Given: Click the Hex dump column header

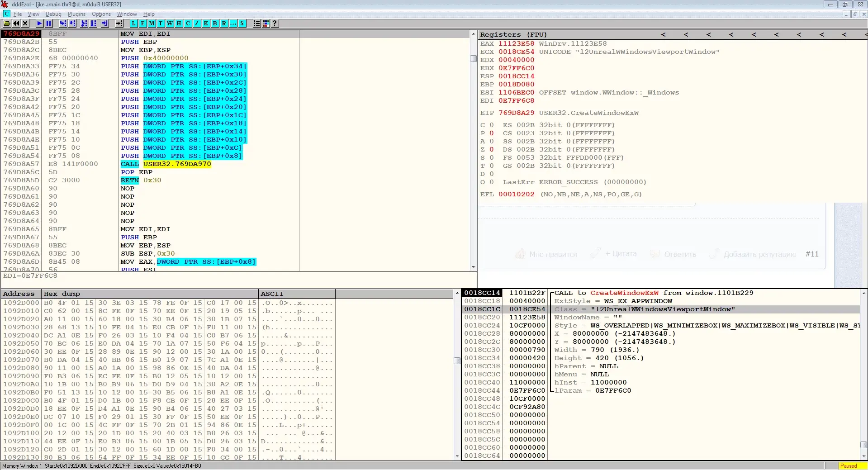Looking at the screenshot, I should [150, 294].
